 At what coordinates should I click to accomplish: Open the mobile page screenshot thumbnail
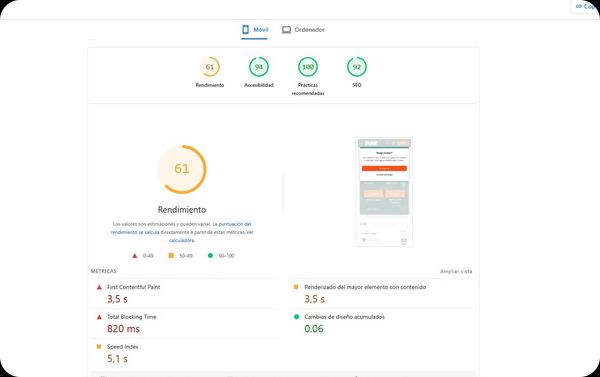point(384,192)
